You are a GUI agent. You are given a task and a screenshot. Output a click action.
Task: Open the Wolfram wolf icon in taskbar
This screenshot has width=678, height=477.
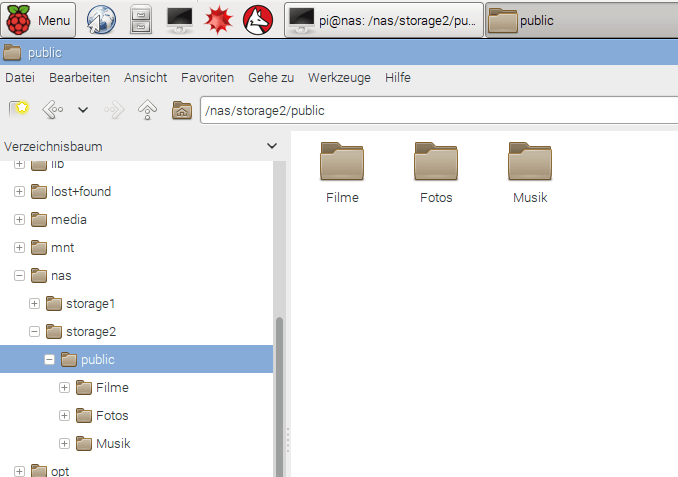(258, 19)
